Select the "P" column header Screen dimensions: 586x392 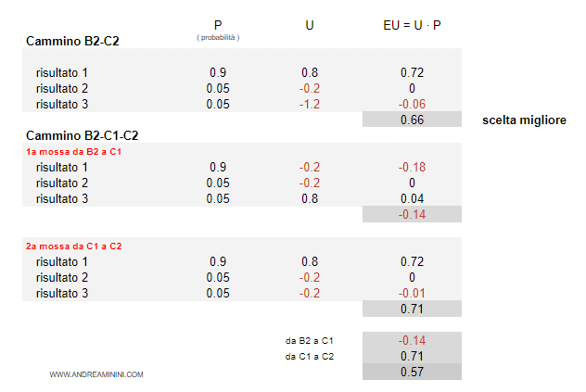[218, 25]
